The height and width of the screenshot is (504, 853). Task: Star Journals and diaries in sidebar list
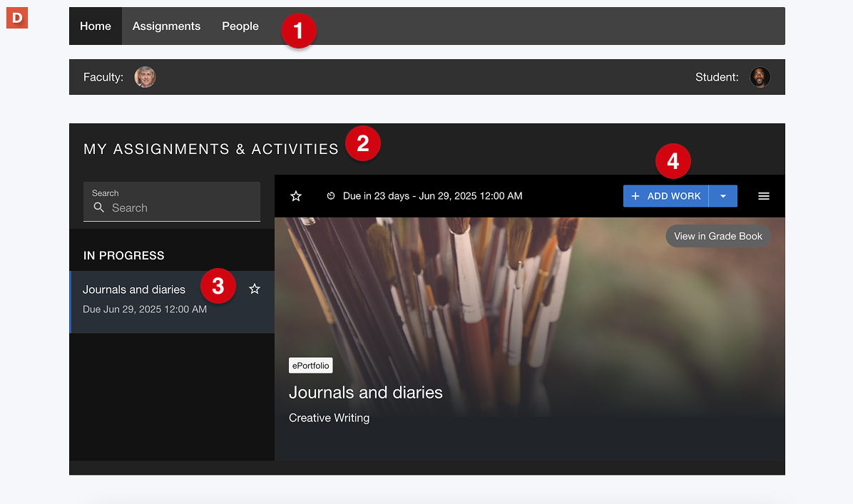pos(254,289)
